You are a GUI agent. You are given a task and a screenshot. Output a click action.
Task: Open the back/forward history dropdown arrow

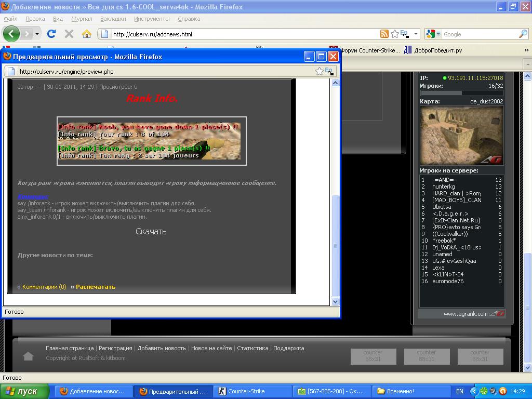(37, 34)
